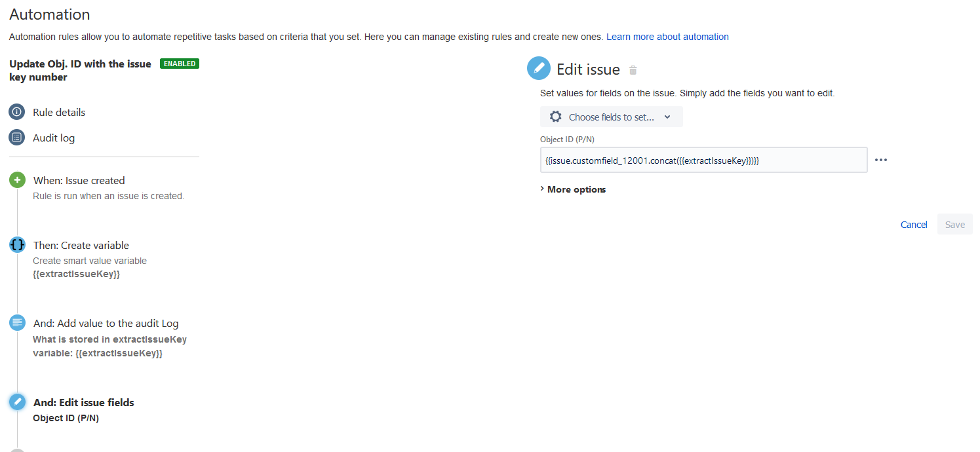The width and height of the screenshot is (980, 452).
Task: Click the Save button
Action: 955,224
